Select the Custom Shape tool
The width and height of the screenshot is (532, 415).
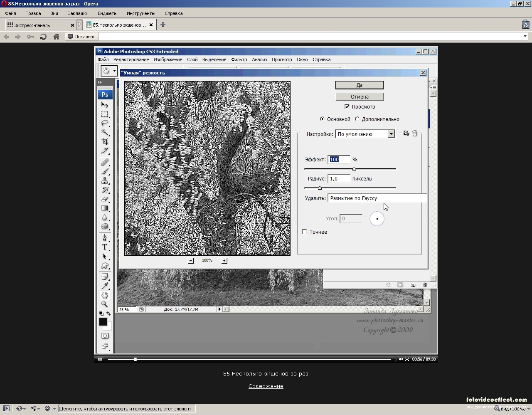[105, 265]
